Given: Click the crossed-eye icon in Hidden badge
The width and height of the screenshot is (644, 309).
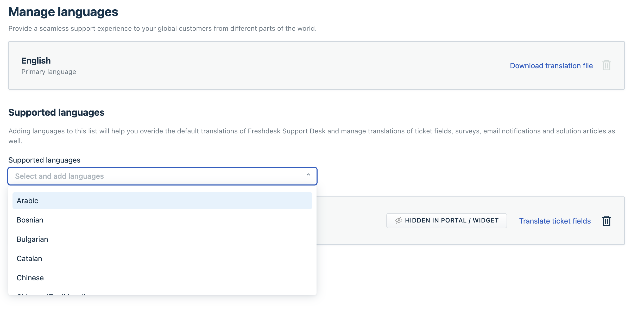Looking at the screenshot, I should 399,221.
